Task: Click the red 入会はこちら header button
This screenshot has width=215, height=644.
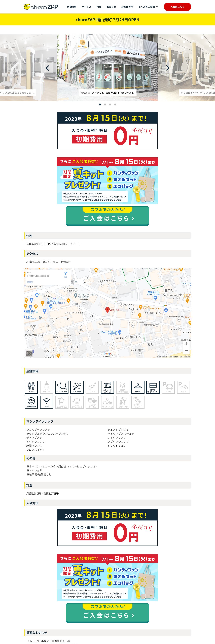Action: [177, 7]
